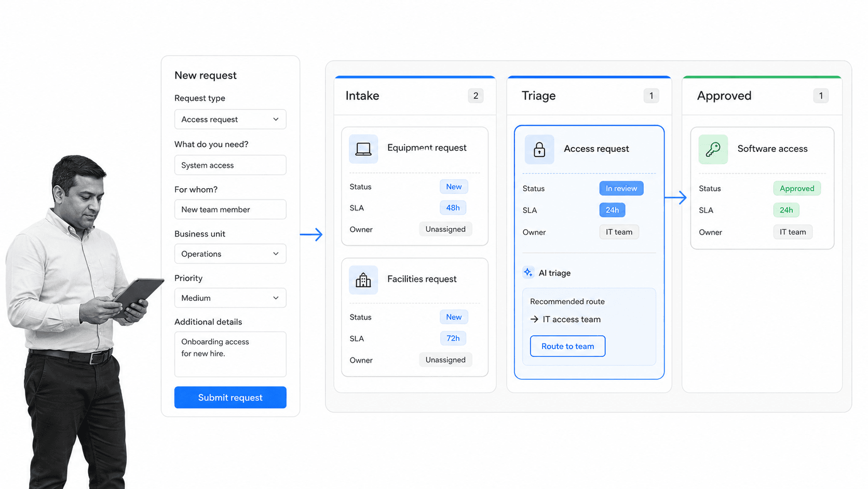Click the Approved status badge on Software access
The width and height of the screenshot is (868, 489).
[x=797, y=188]
